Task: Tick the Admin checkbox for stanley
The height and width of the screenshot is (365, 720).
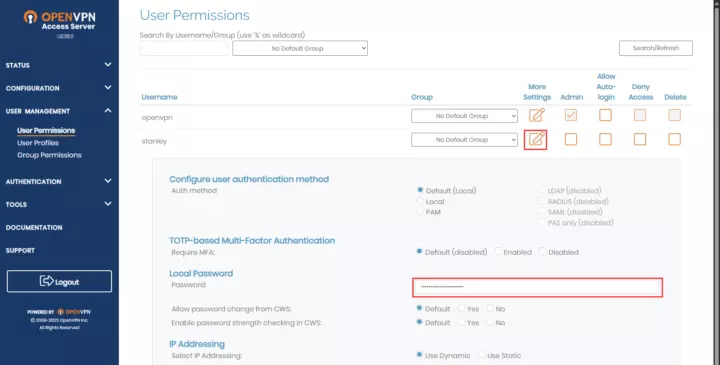Action: [571, 139]
